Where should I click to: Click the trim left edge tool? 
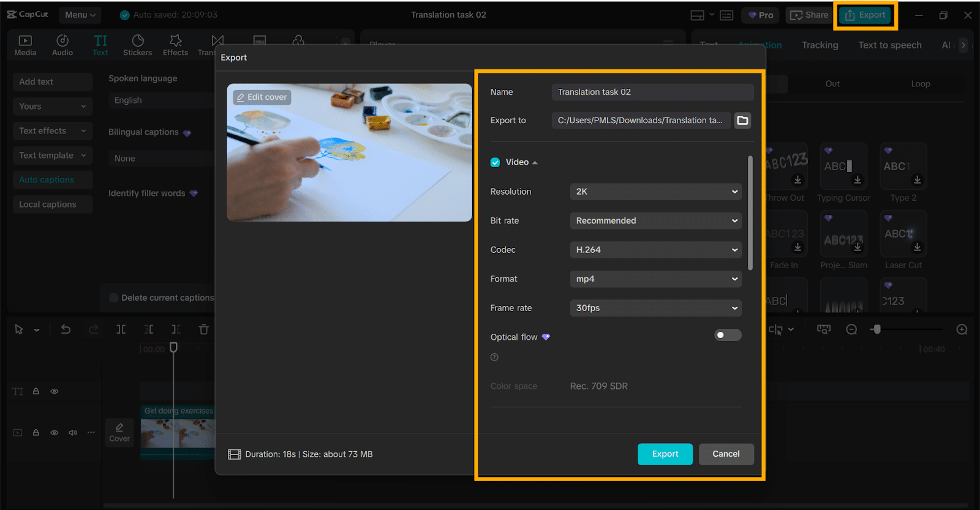149,329
